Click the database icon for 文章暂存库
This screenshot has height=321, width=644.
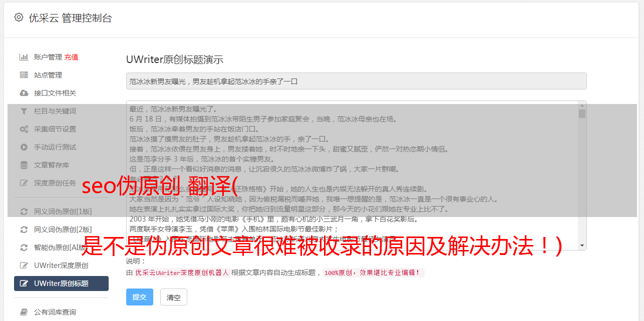point(24,165)
